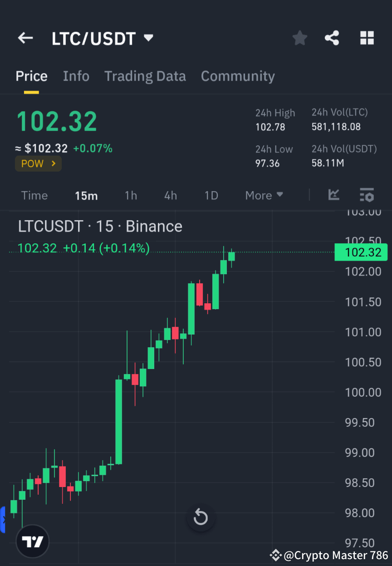392x566 pixels.
Task: Toggle the favorite star for LTC/USDT
Action: (299, 38)
